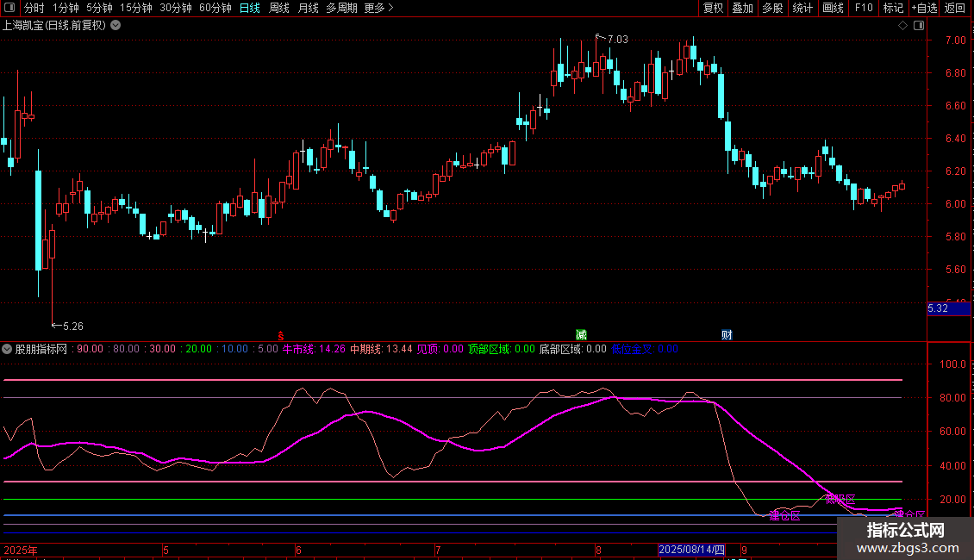This screenshot has height=560, width=974.
Task: Open the 复权 adjustment options
Action: (713, 8)
